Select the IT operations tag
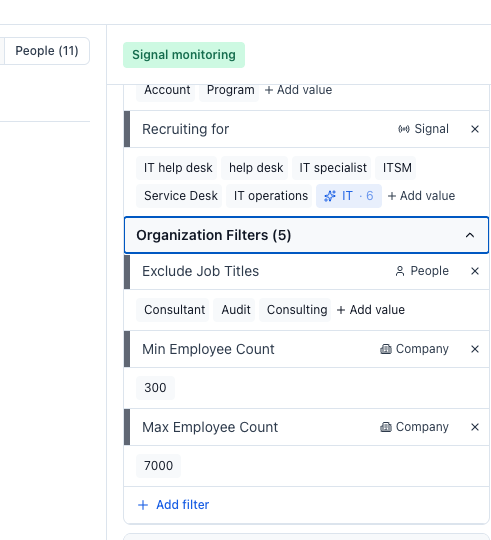Image resolution: width=491 pixels, height=540 pixels. 269,196
